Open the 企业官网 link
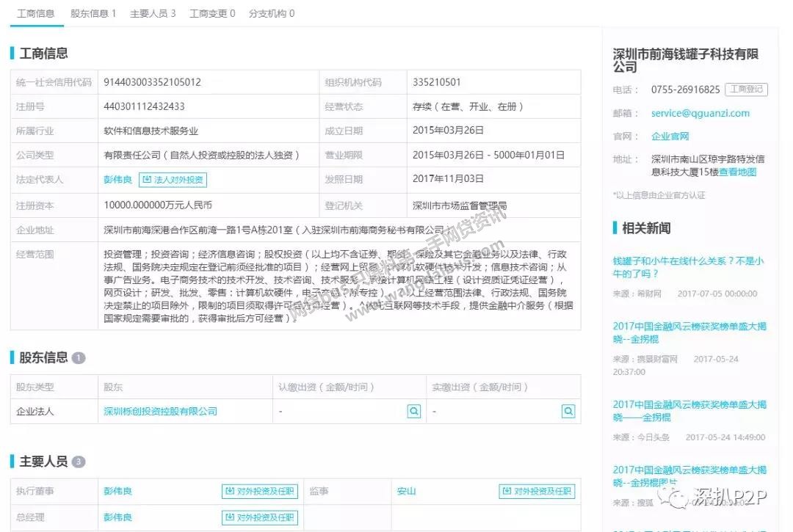Viewport: 793px width, 532px height. [670, 136]
